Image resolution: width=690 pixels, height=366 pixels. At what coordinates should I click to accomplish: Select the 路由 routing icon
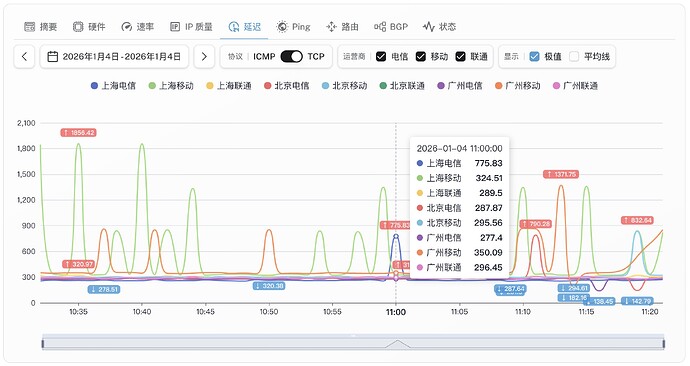click(331, 27)
